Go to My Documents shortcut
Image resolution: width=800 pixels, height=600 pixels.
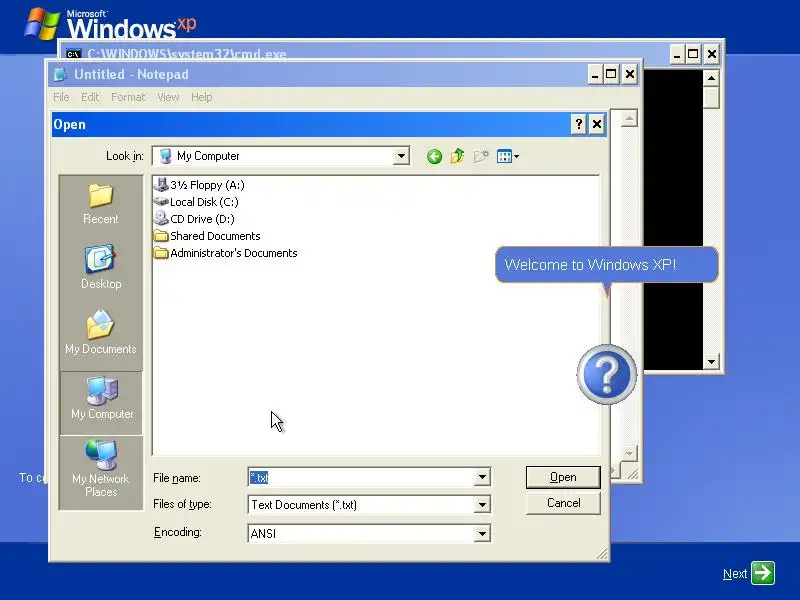101,332
